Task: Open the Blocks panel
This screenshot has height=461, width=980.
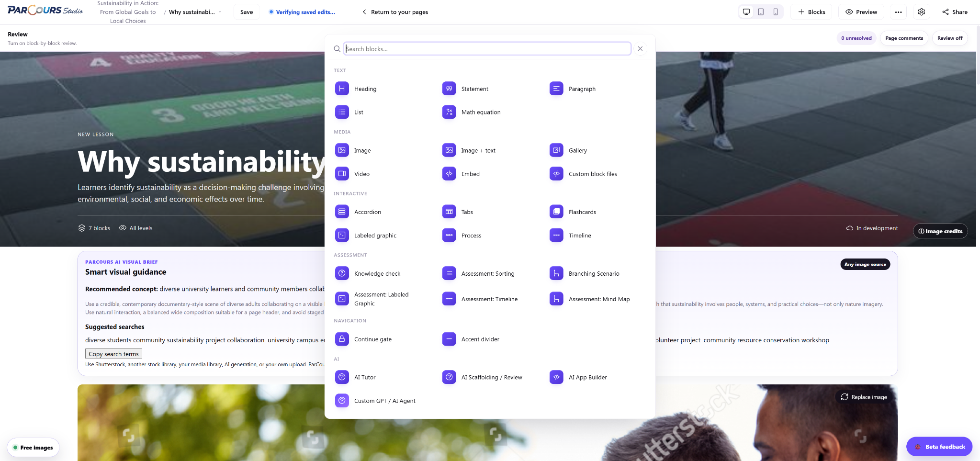Action: coord(811,12)
